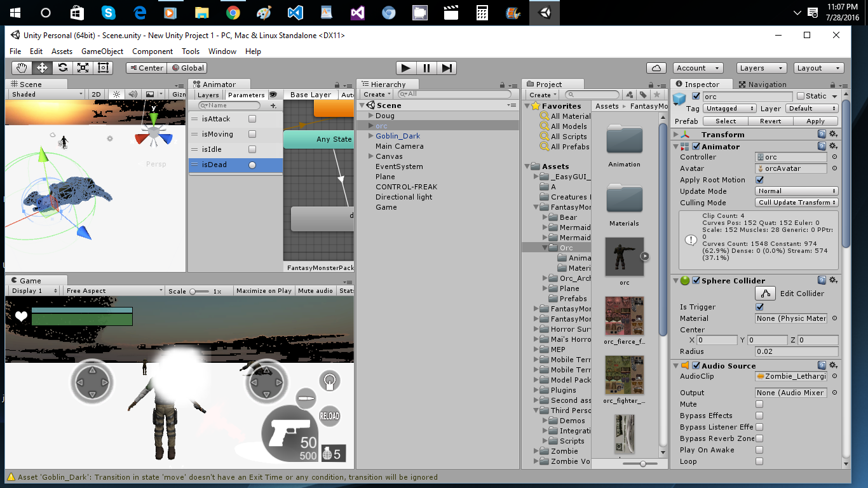Click the prefab Revert button

click(770, 121)
